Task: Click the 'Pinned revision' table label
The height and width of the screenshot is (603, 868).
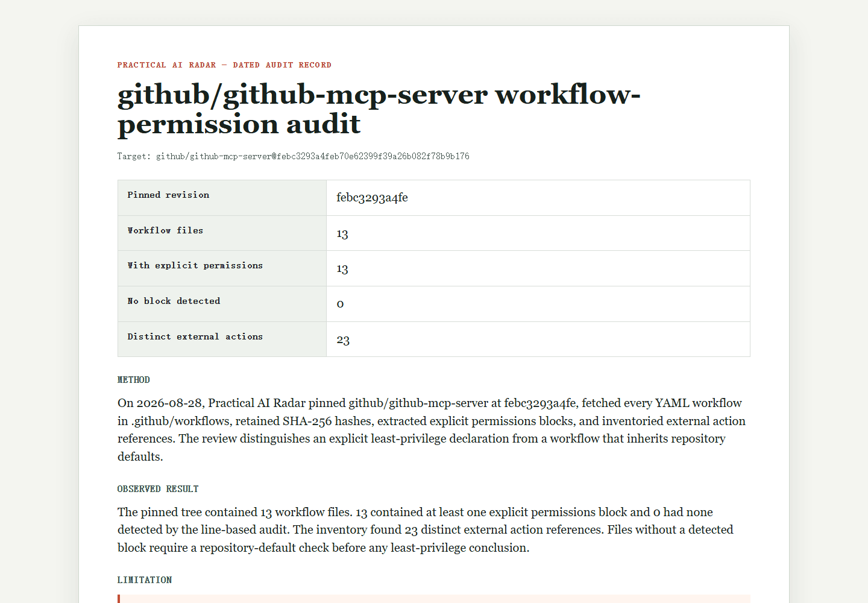Action: tap(168, 195)
